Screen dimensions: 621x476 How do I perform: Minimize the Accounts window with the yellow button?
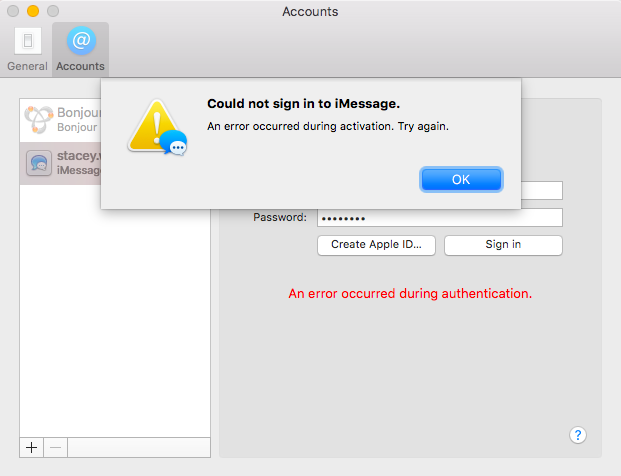point(33,11)
